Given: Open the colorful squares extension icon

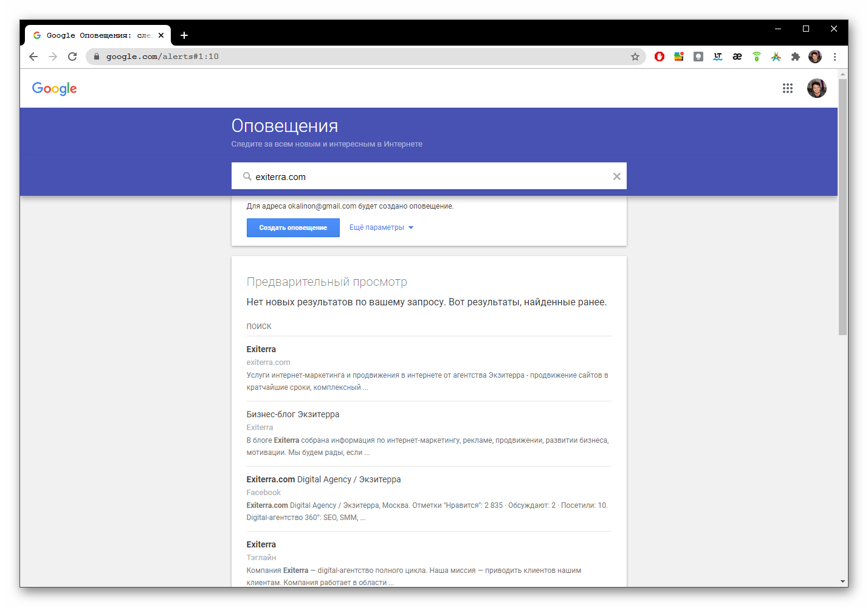Looking at the screenshot, I should pos(679,57).
